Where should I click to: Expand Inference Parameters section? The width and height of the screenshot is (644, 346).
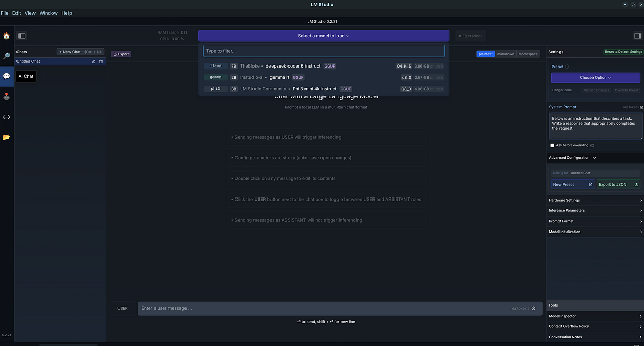595,210
